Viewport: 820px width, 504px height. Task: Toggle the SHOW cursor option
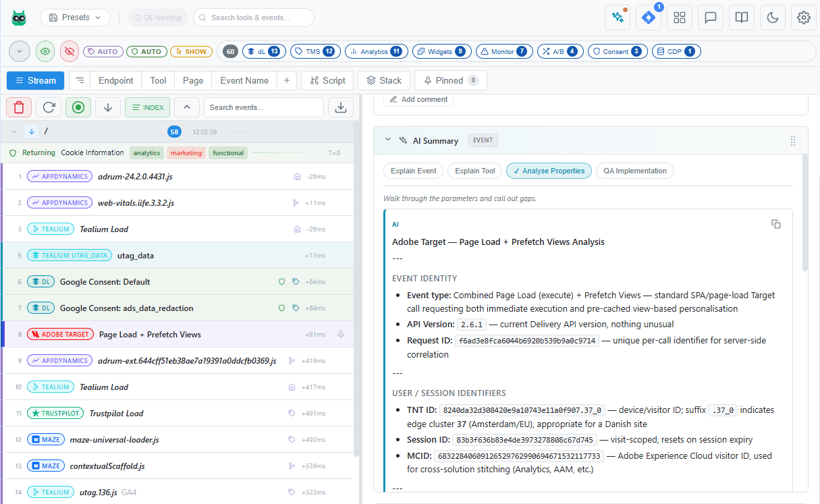(191, 51)
